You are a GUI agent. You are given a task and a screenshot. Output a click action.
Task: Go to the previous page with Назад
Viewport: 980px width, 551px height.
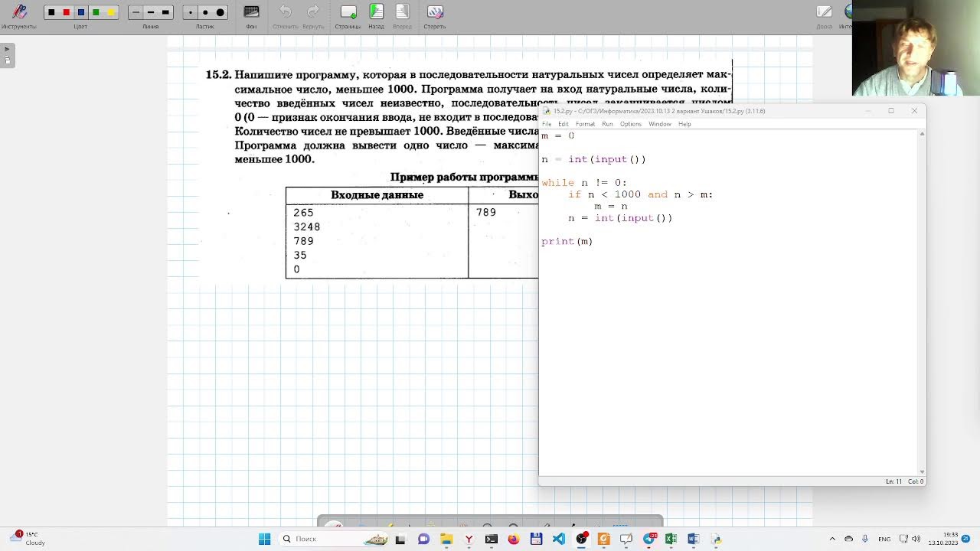click(376, 15)
